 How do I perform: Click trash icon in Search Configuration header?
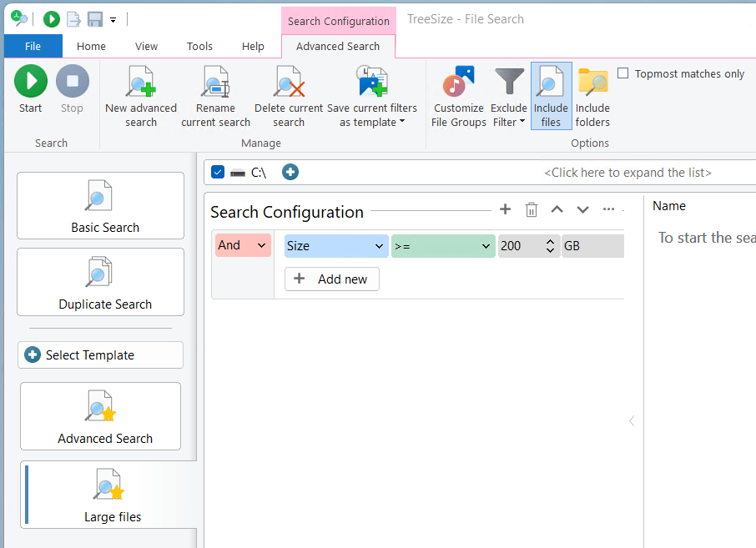pyautogui.click(x=532, y=210)
